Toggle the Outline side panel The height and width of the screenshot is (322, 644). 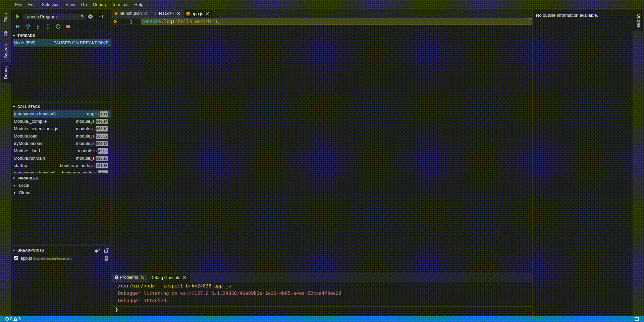(x=639, y=20)
